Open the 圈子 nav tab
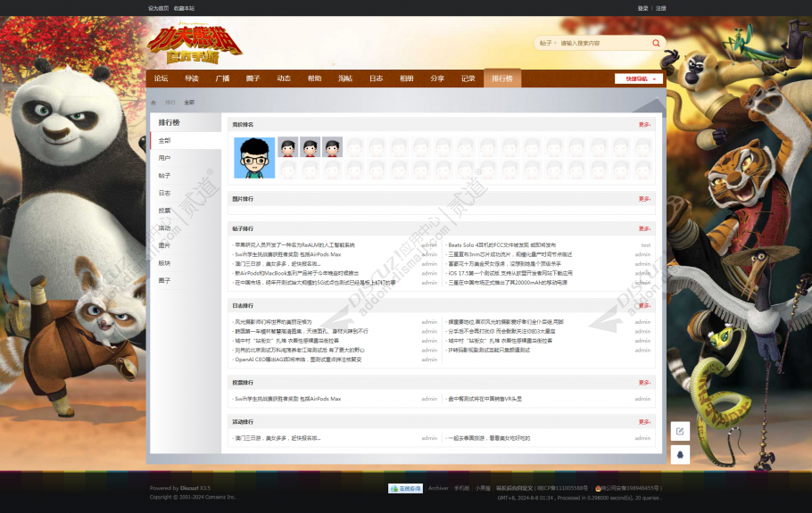This screenshot has width=812, height=513. click(x=253, y=79)
